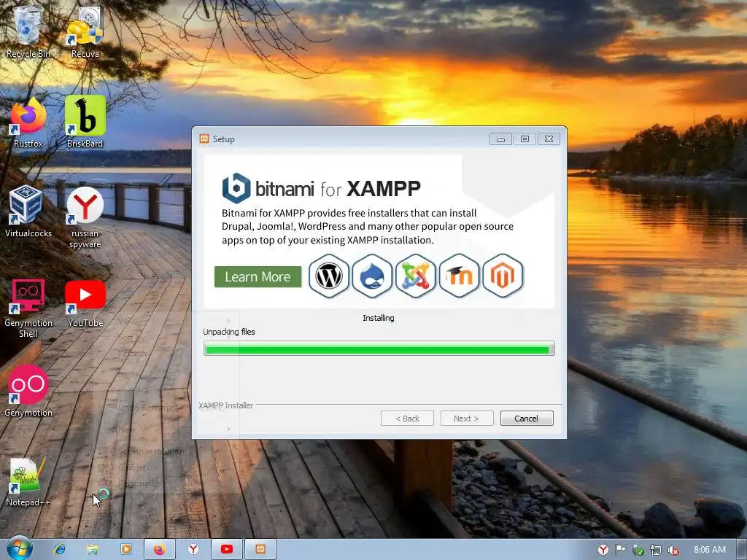747x560 pixels.
Task: Switch to Yandex browser in the taskbar
Action: click(x=193, y=549)
